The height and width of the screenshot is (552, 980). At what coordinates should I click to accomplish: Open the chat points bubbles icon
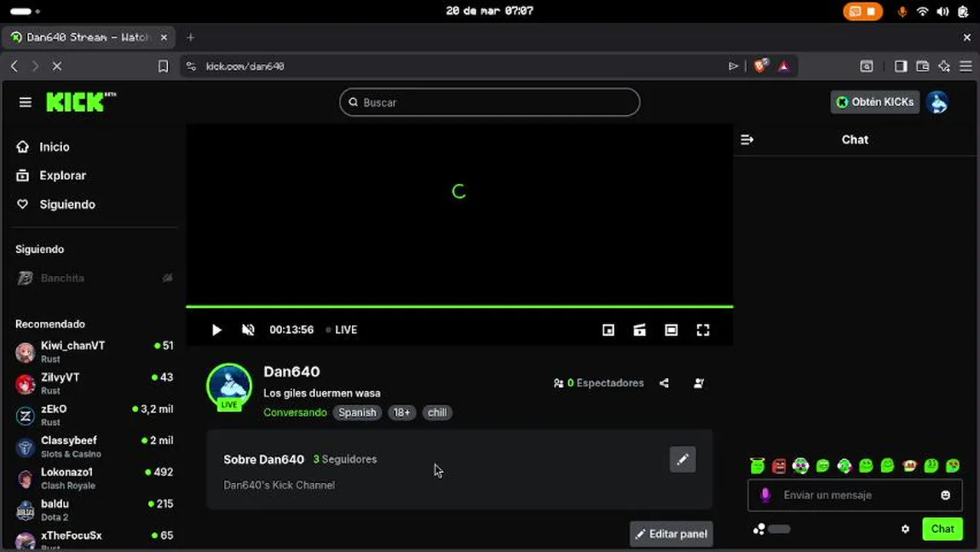(759, 529)
